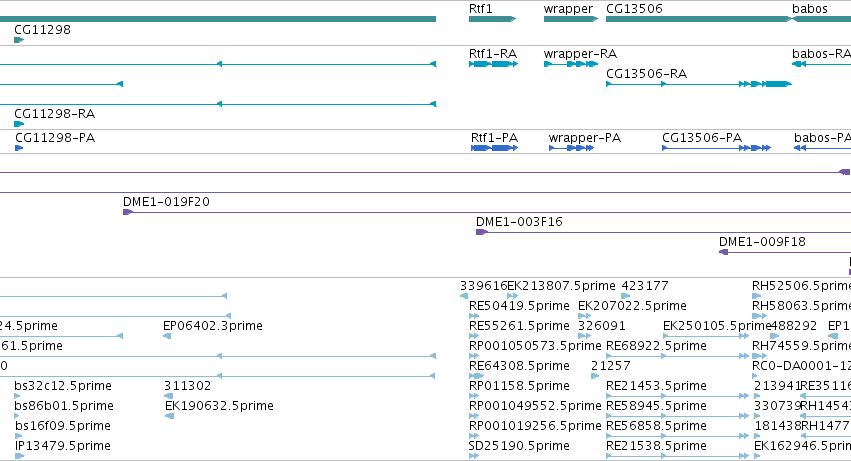Screen dimensions: 851x461
Task: Click the CG13506-RA transcript label
Action: [646, 73]
